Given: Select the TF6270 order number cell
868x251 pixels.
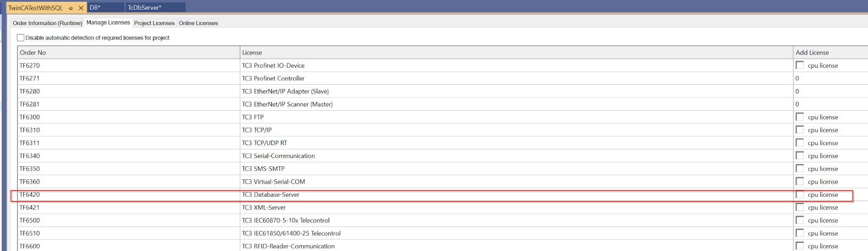Looking at the screenshot, I should coord(129,66).
